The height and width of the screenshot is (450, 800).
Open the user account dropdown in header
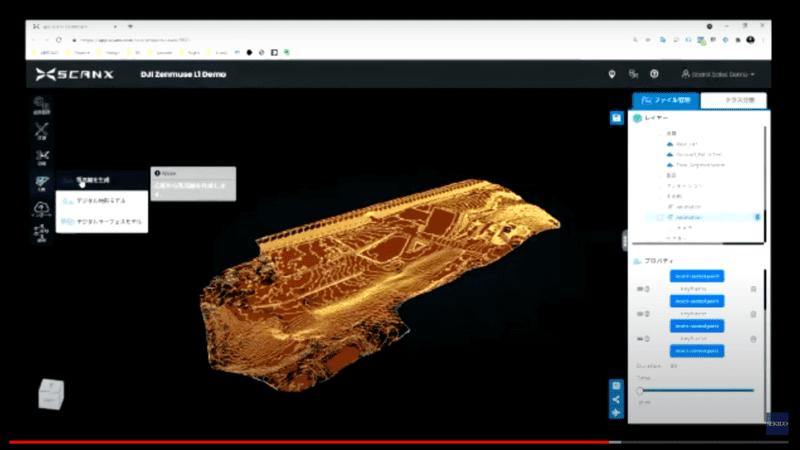pyautogui.click(x=717, y=74)
